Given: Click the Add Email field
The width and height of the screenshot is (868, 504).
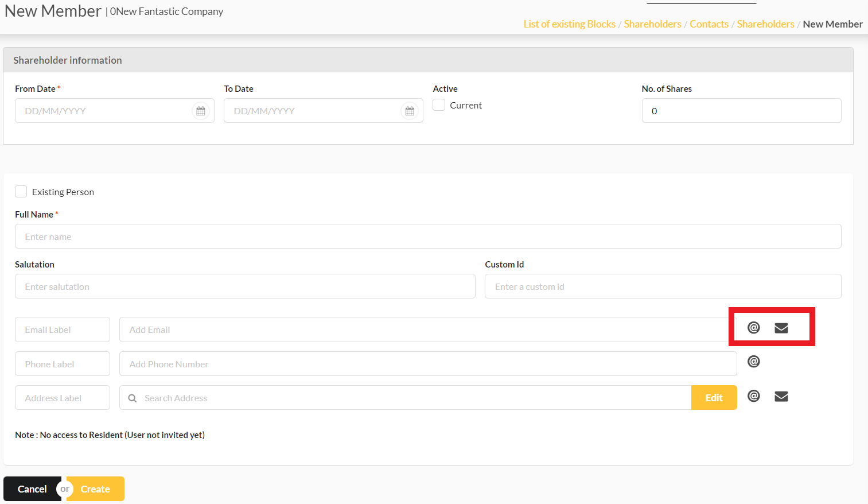Looking at the screenshot, I should point(428,329).
